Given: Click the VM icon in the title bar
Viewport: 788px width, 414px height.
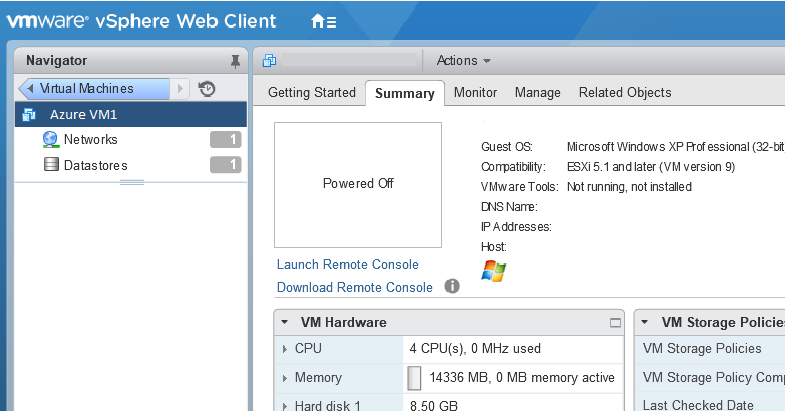Looking at the screenshot, I should pos(269,61).
